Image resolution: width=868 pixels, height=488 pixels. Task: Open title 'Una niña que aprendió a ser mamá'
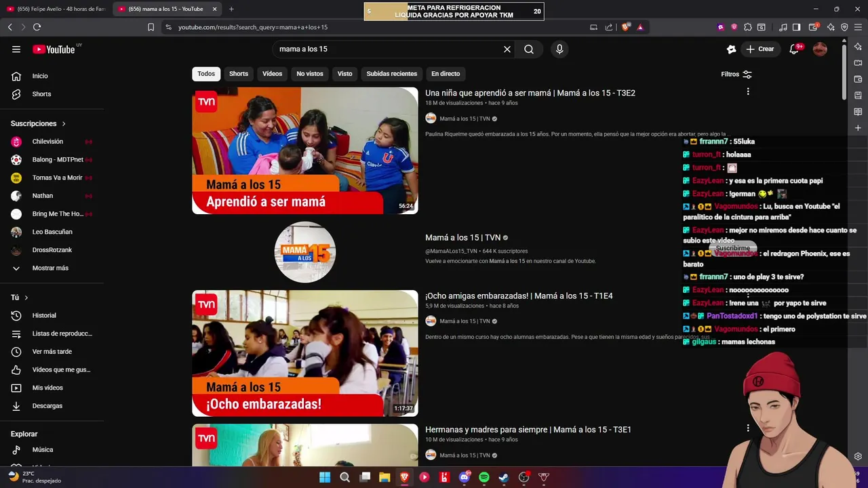tap(530, 93)
